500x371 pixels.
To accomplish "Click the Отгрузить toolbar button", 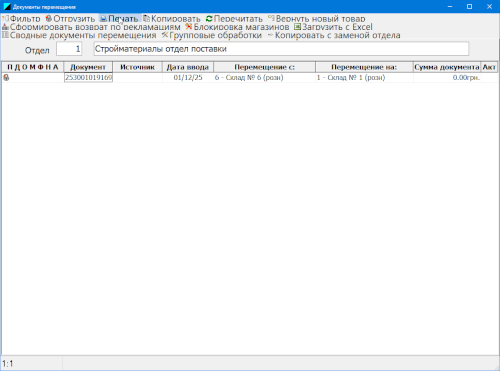I will pos(70,19).
